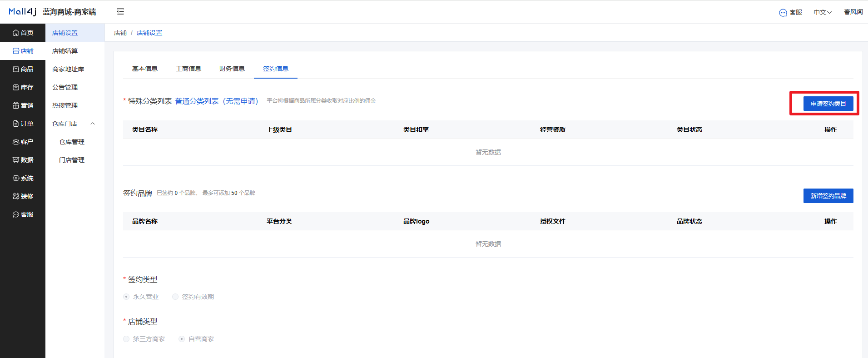Open 门店管理 in the submenu
Screen dimensions: 868x358
tap(72, 160)
